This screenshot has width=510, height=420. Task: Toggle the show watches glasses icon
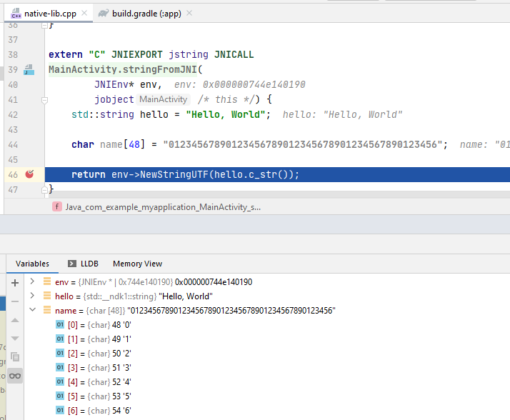(15, 376)
